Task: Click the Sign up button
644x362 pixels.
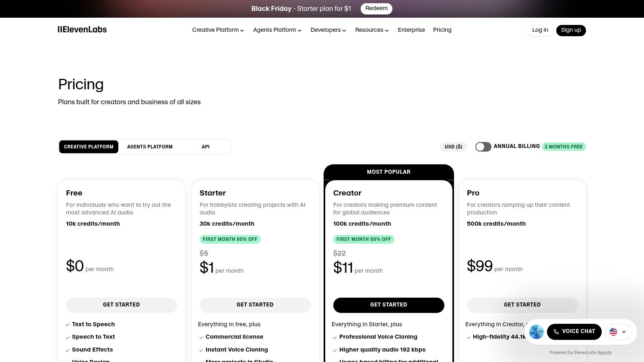Action: pos(571,30)
